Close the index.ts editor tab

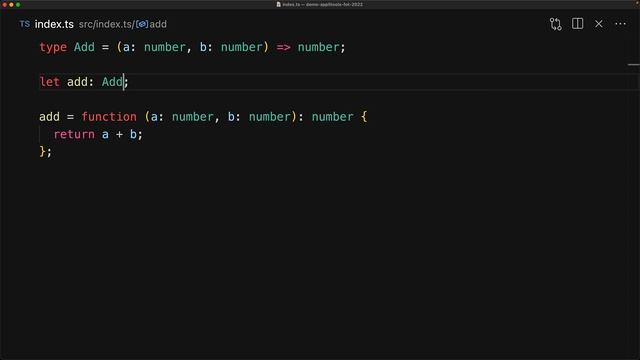[x=599, y=24]
